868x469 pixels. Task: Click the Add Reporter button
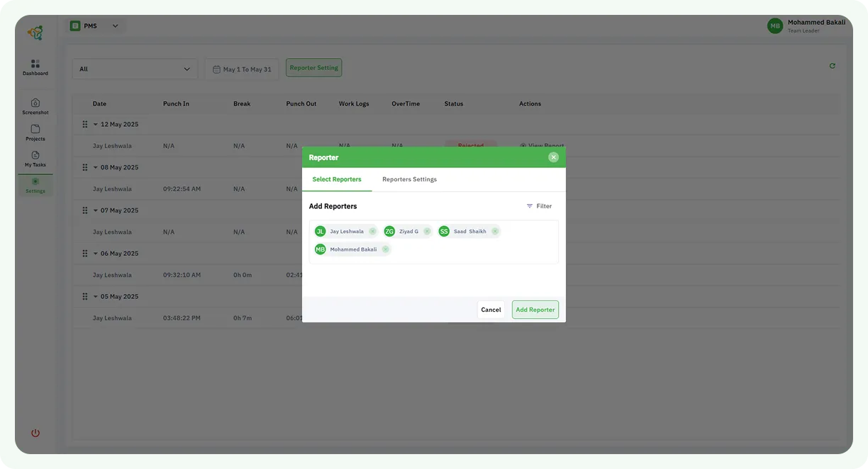(x=535, y=310)
